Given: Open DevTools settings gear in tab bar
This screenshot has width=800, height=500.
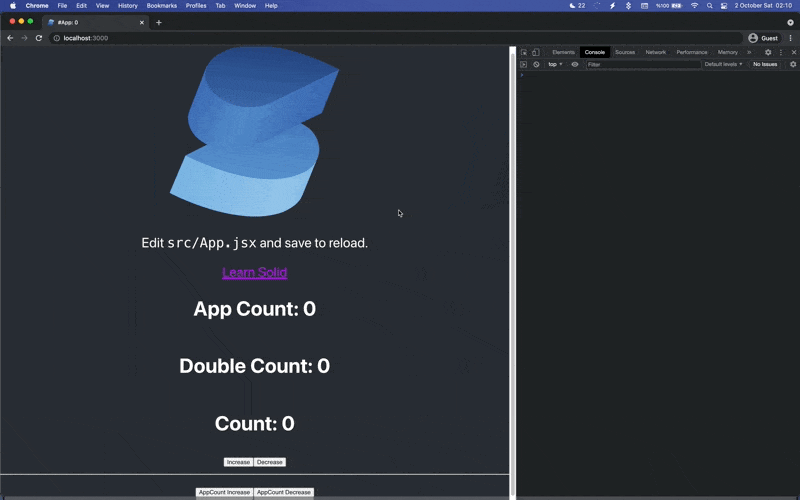Looking at the screenshot, I should (x=768, y=52).
